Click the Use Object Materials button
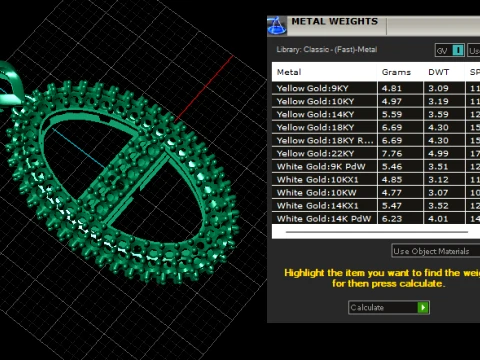 pyautogui.click(x=436, y=251)
